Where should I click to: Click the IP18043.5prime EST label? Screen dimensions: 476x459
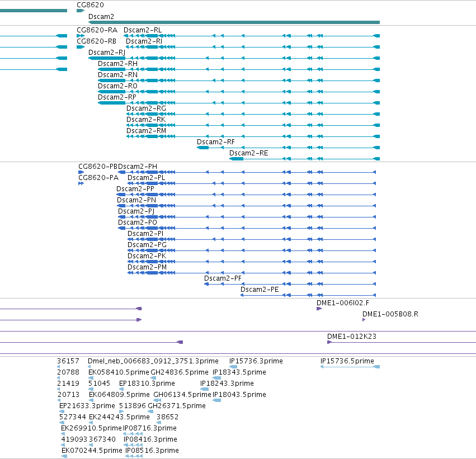(x=239, y=395)
